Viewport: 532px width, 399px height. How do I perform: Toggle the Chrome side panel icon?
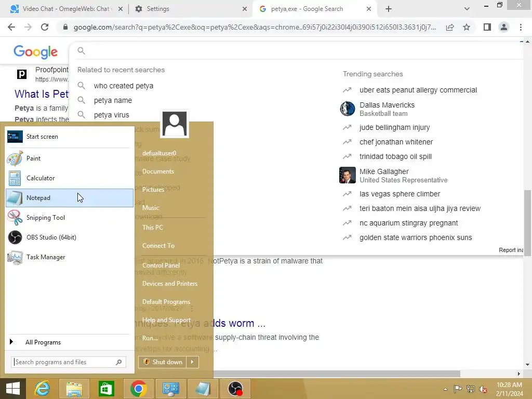pos(487,27)
